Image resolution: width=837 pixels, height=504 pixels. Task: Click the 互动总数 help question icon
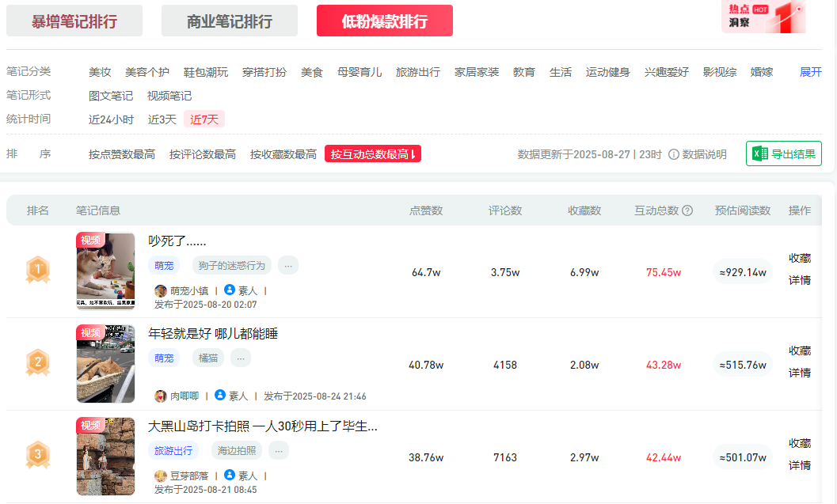[x=687, y=210]
